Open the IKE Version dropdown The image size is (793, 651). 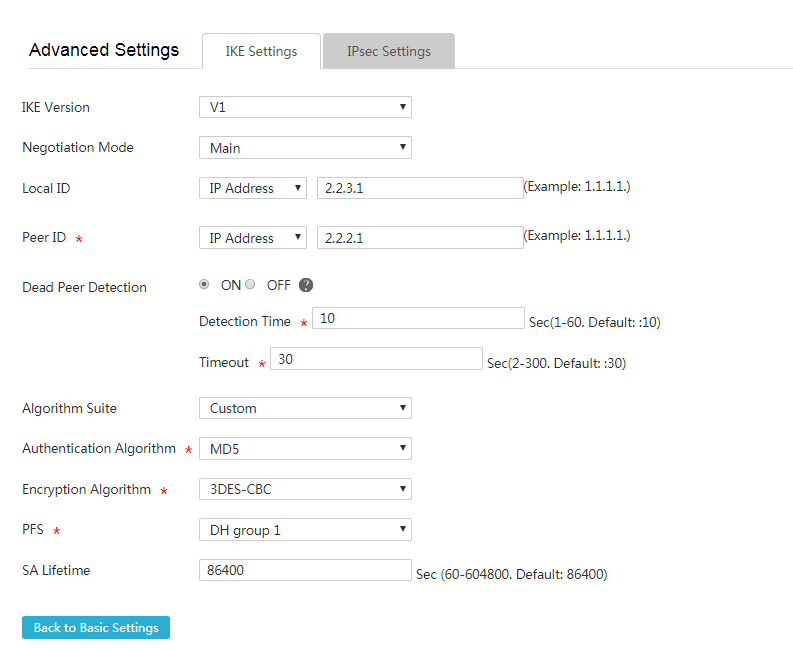[305, 107]
